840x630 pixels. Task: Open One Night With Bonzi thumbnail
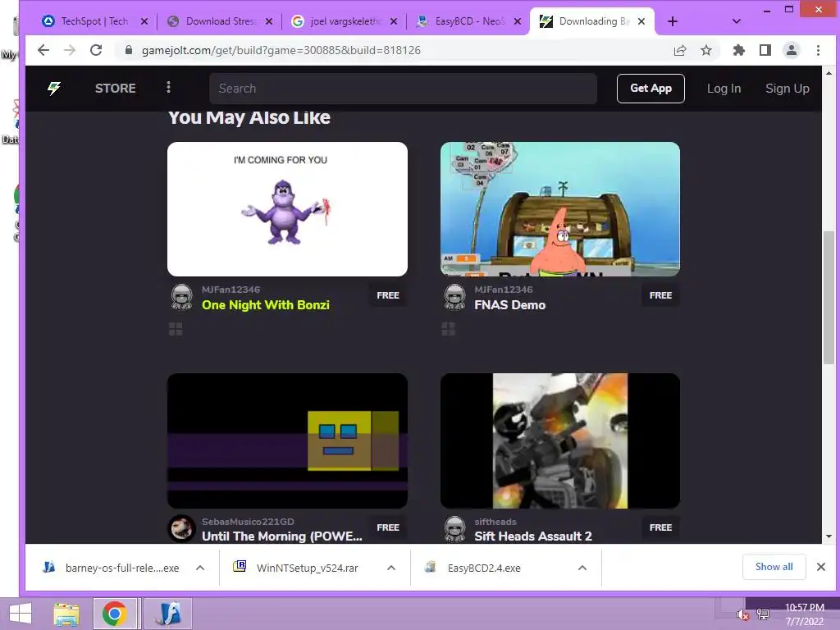287,209
